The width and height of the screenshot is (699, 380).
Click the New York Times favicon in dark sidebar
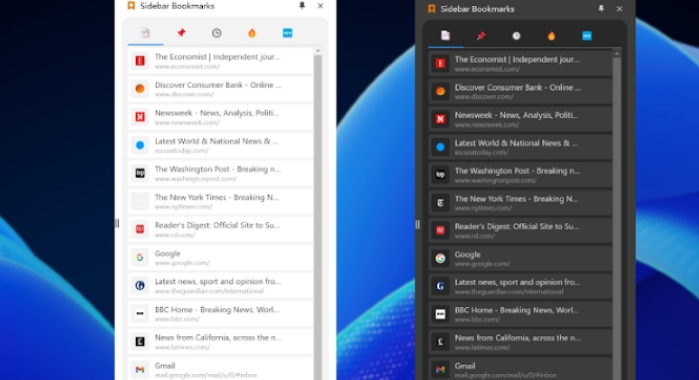point(440,203)
